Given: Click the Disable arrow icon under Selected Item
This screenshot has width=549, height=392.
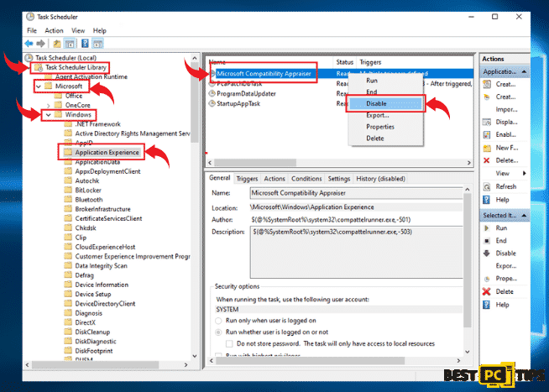Looking at the screenshot, I should pyautogui.click(x=487, y=253).
